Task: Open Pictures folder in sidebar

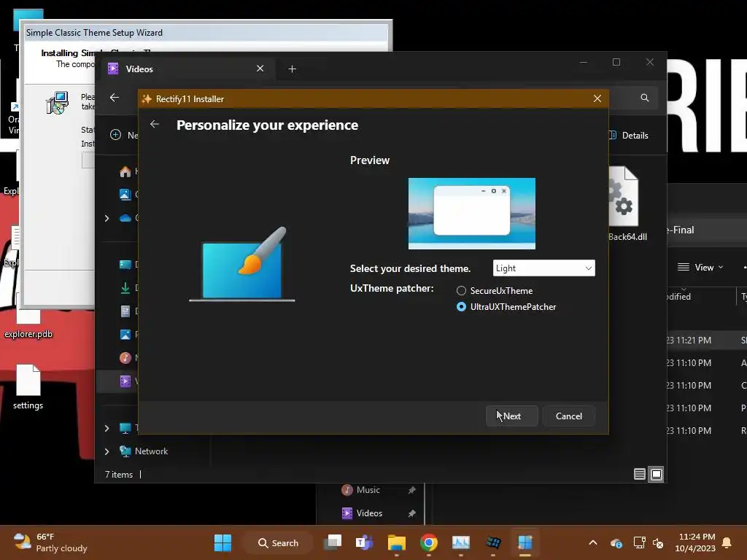Action: coord(125,334)
